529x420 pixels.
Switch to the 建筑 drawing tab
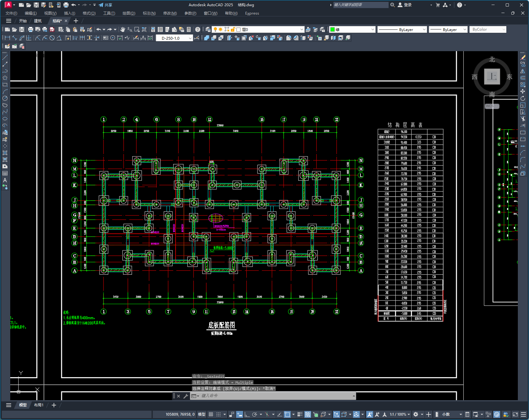(38, 21)
